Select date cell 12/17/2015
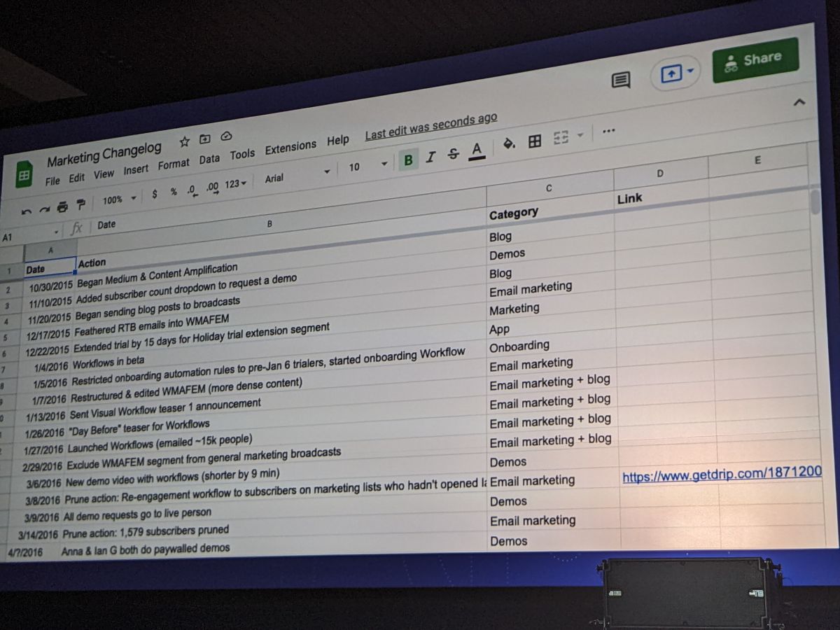The height and width of the screenshot is (630, 840). [x=50, y=333]
